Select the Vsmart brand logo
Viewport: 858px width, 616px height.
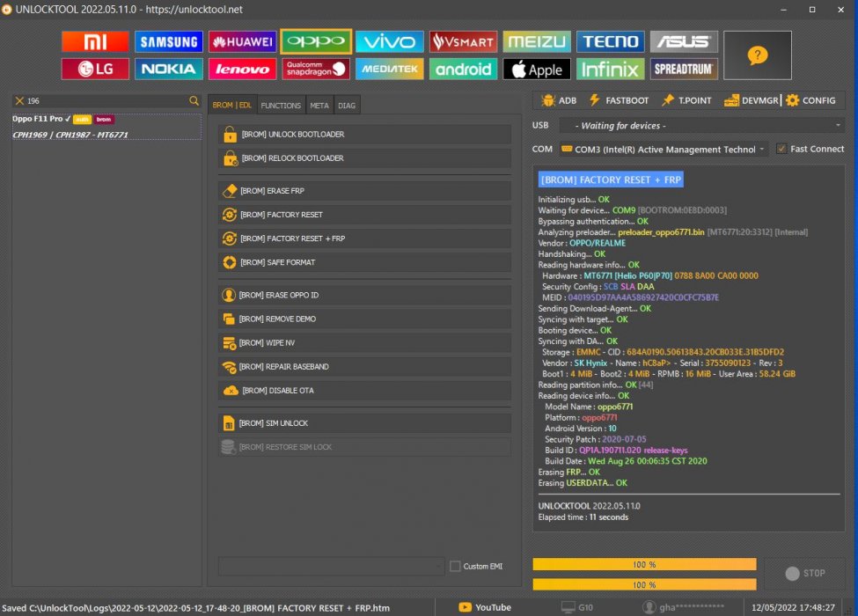click(463, 41)
